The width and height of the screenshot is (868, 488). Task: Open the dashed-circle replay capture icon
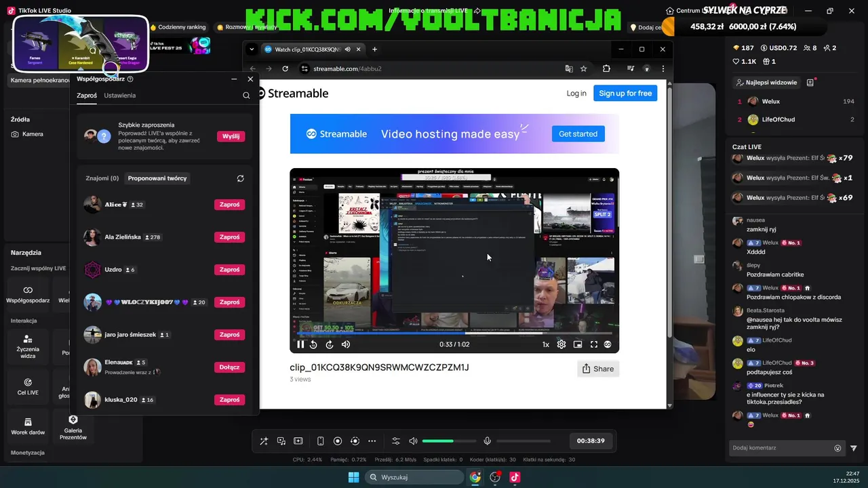pos(355,441)
